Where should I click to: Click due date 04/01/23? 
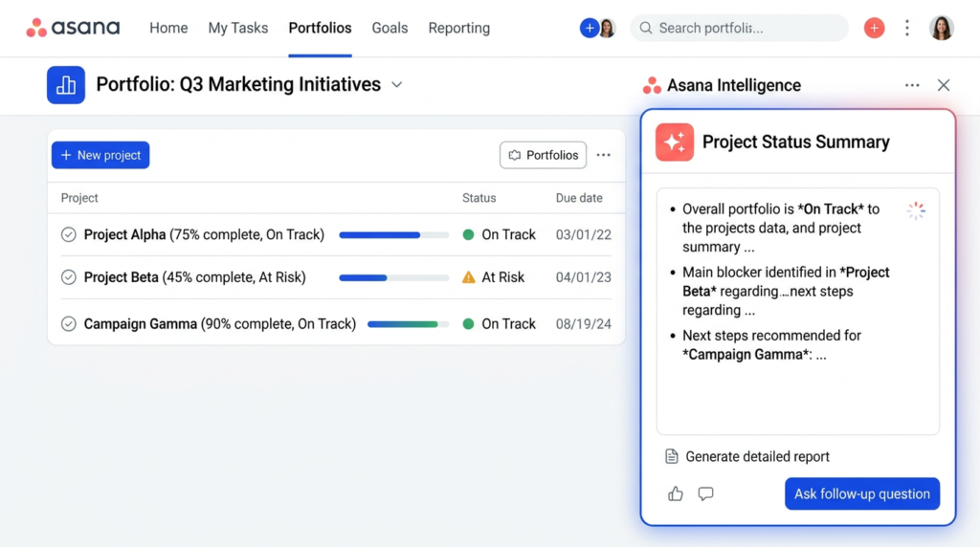pyautogui.click(x=583, y=277)
